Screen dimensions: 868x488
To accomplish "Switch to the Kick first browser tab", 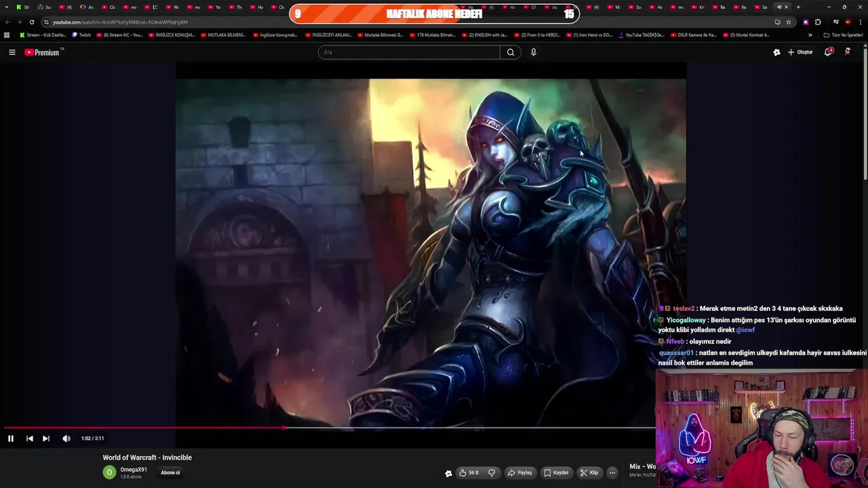I will pos(22,7).
